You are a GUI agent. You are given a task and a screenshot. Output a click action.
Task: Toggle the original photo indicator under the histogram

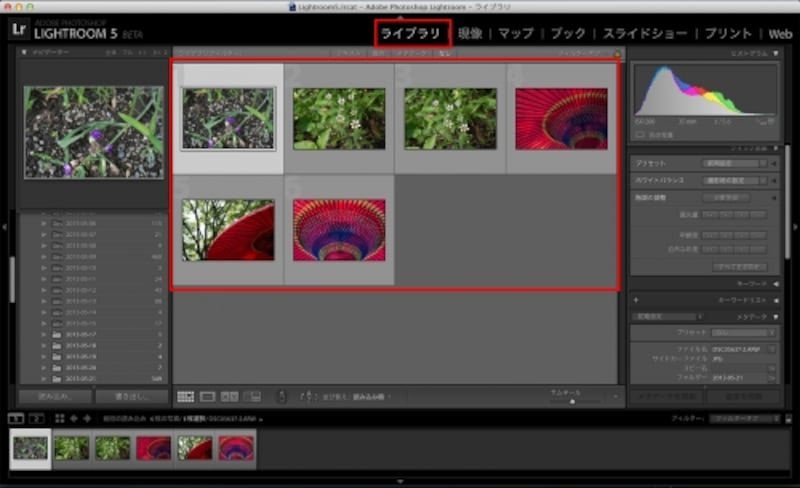click(640, 135)
